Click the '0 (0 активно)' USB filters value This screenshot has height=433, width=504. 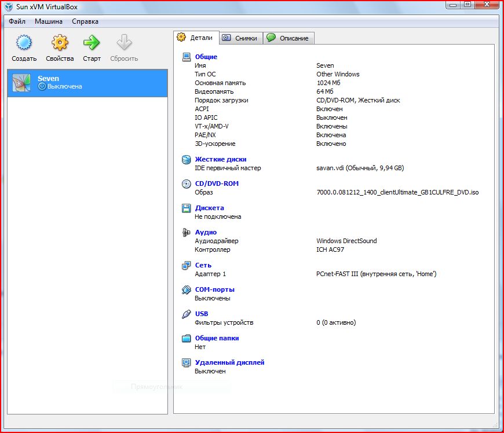[x=336, y=322]
